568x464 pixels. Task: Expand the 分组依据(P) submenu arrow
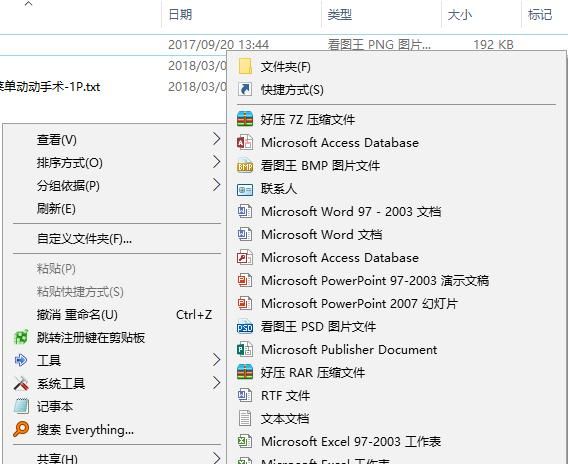tap(217, 185)
